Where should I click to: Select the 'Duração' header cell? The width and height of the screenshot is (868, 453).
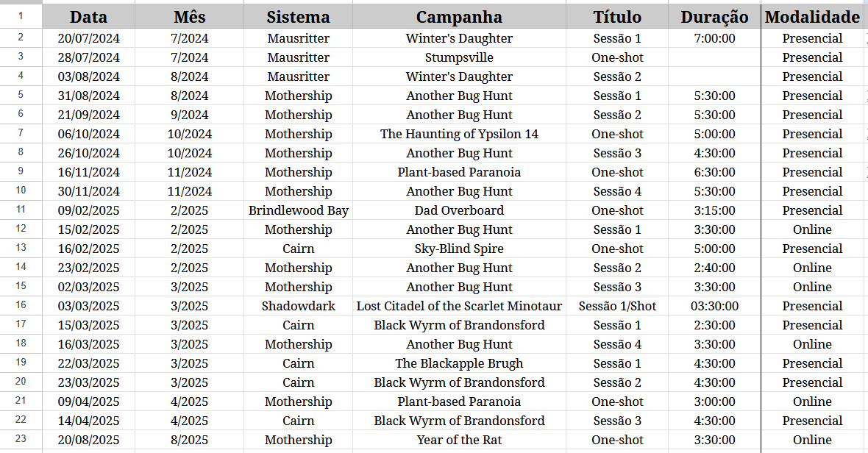pos(714,17)
